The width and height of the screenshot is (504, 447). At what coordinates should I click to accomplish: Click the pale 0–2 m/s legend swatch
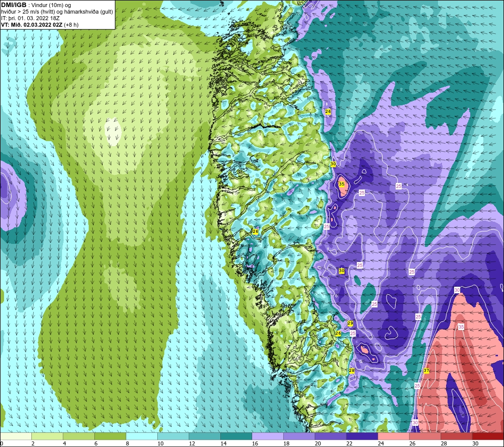(x=16, y=436)
